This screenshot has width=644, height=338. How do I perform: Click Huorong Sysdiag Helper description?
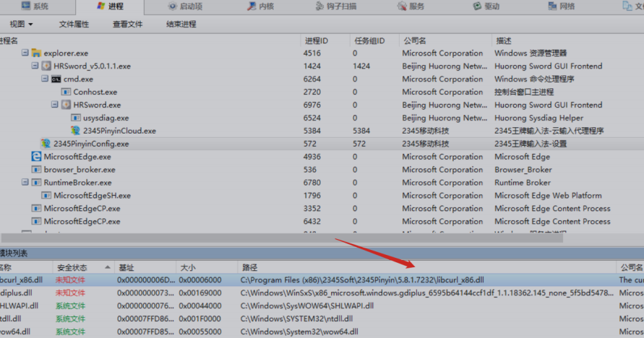point(538,118)
